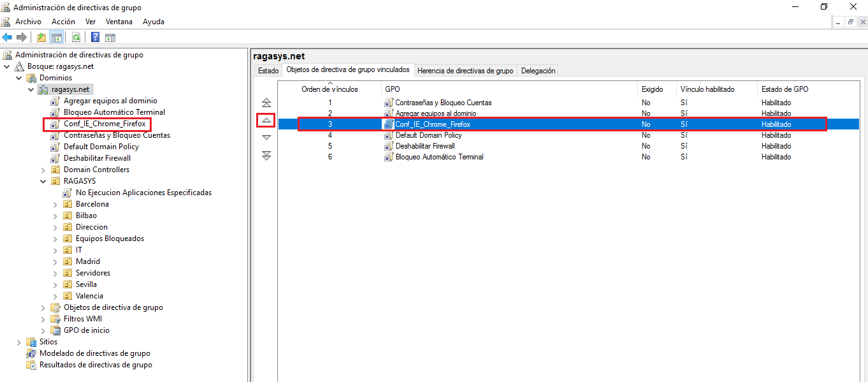The width and height of the screenshot is (868, 382).
Task: Move the highlighted GPO link down one position
Action: point(266,136)
